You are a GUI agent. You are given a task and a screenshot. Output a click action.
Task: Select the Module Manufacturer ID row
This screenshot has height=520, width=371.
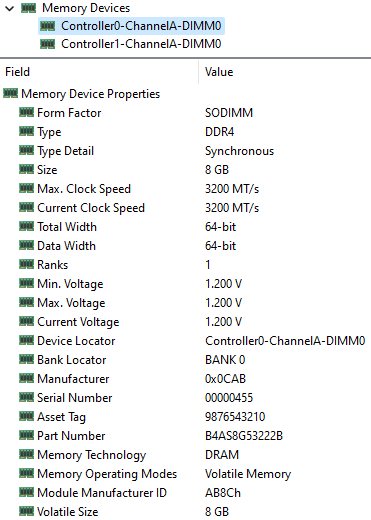point(185,493)
